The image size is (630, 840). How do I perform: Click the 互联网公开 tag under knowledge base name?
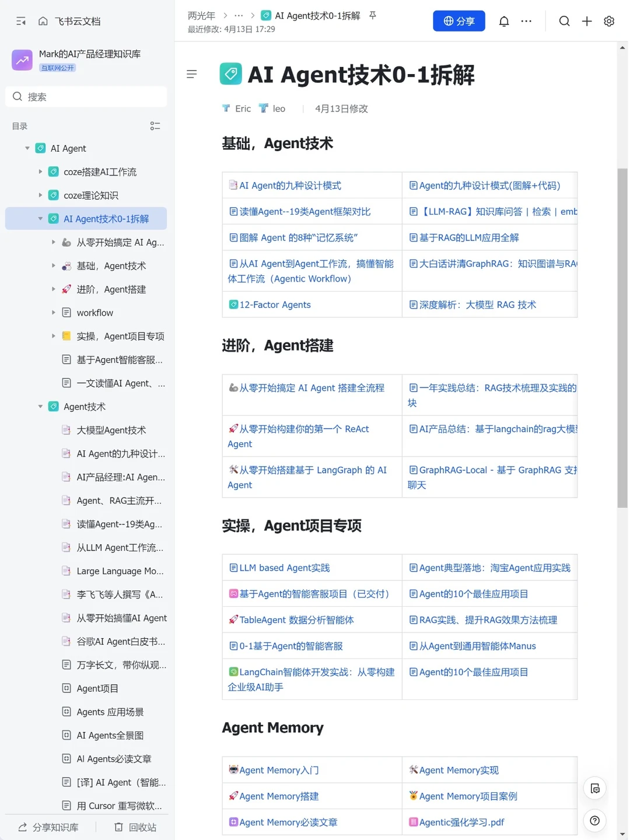(57, 68)
